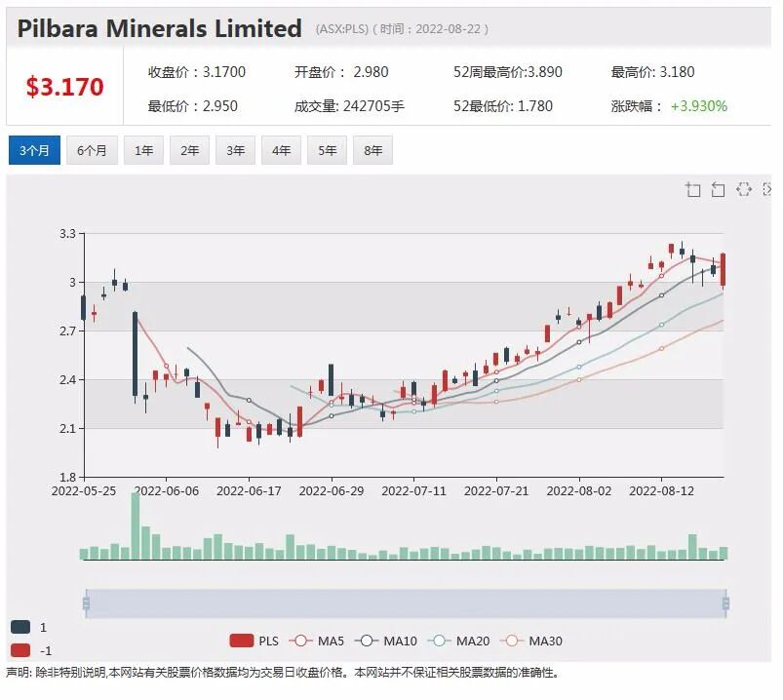783x700 pixels.
Task: Toggle the red '-1' visual map swatch
Action: [20, 650]
